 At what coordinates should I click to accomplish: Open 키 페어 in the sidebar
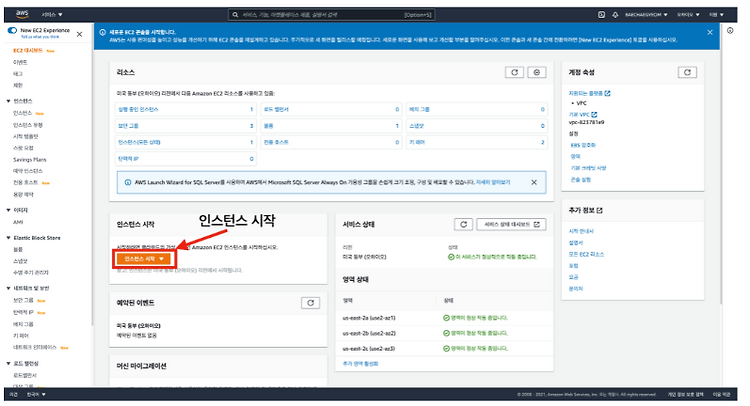click(21, 336)
